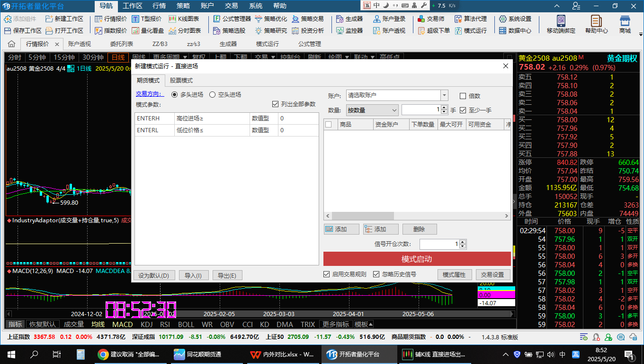Open 分时图表 chart tool
The height and width of the screenshot is (364, 644).
[x=184, y=30]
